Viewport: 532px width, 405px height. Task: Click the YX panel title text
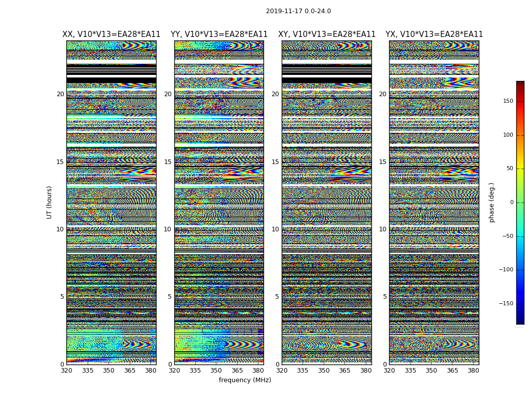(x=434, y=34)
